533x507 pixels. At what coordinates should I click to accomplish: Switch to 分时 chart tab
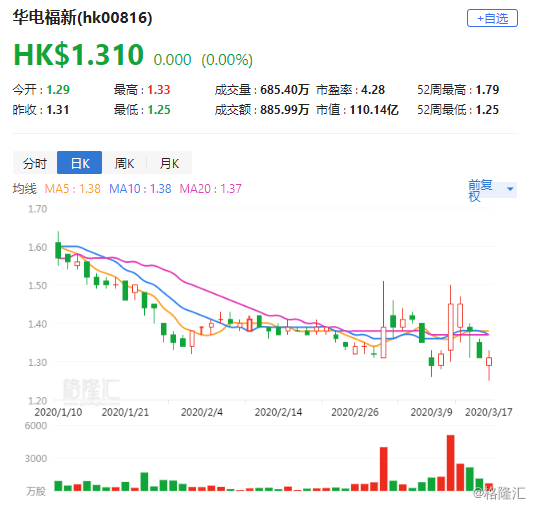[35, 163]
